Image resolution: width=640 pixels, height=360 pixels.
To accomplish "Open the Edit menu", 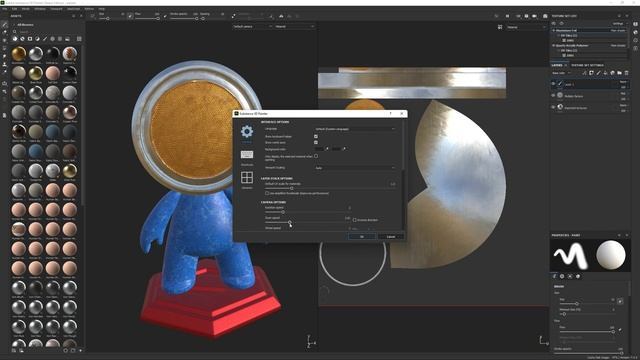I will [x=14, y=9].
